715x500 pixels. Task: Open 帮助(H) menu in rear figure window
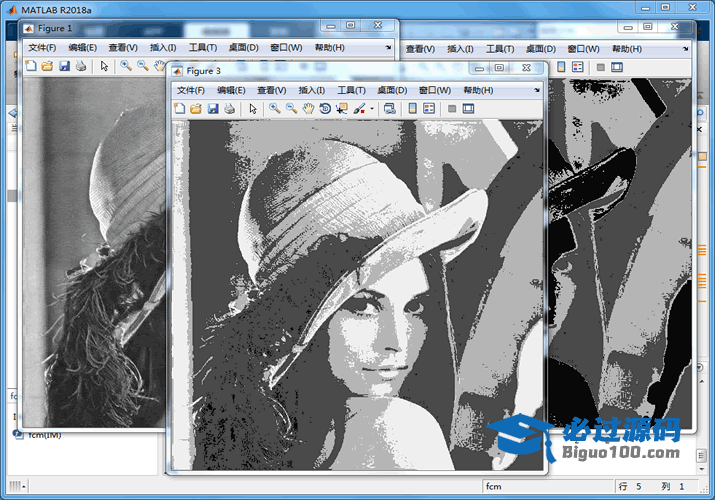pos(627,49)
